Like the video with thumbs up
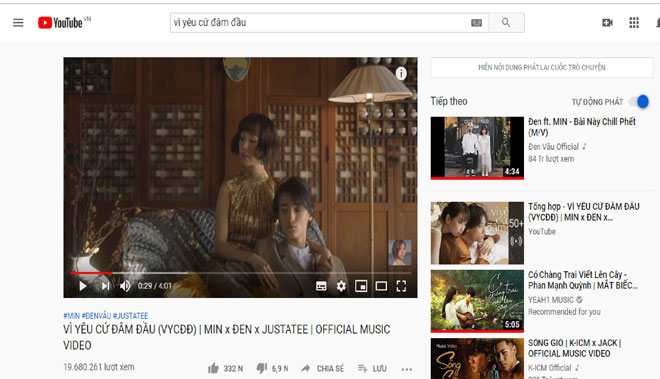 (213, 368)
